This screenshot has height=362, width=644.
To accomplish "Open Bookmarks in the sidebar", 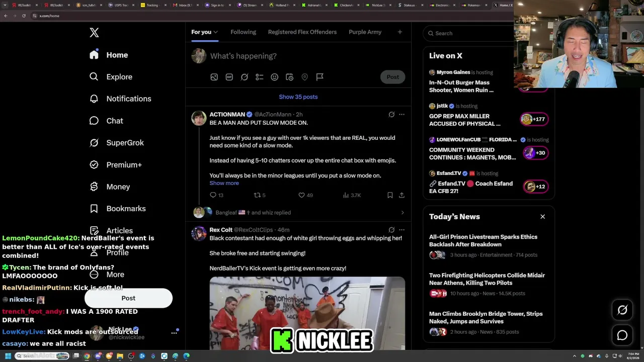I will (118, 209).
